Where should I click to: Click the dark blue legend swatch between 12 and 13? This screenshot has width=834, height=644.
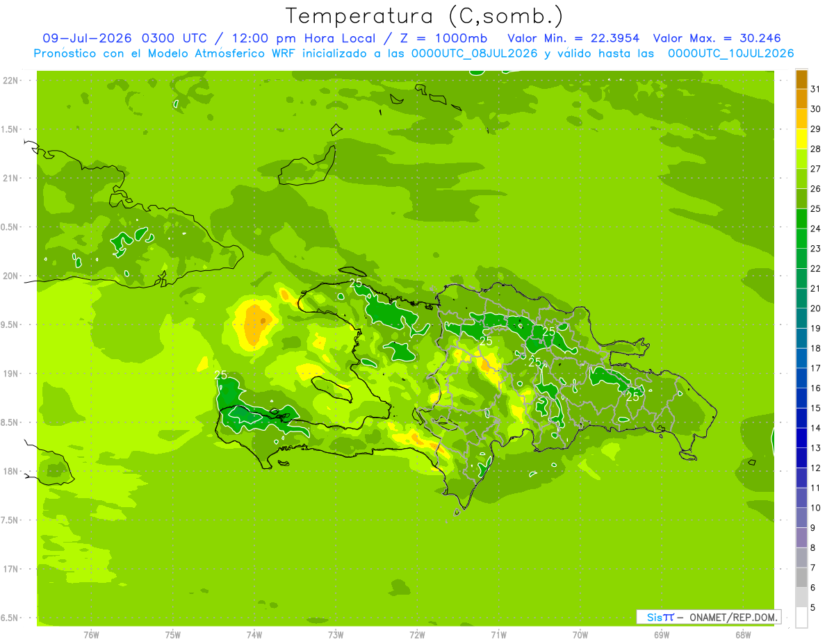[x=801, y=458]
